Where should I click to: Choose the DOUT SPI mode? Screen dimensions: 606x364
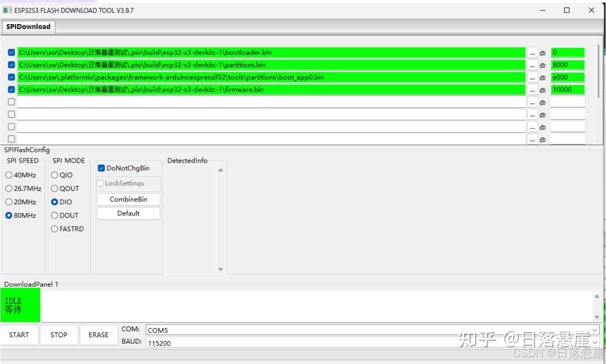54,215
